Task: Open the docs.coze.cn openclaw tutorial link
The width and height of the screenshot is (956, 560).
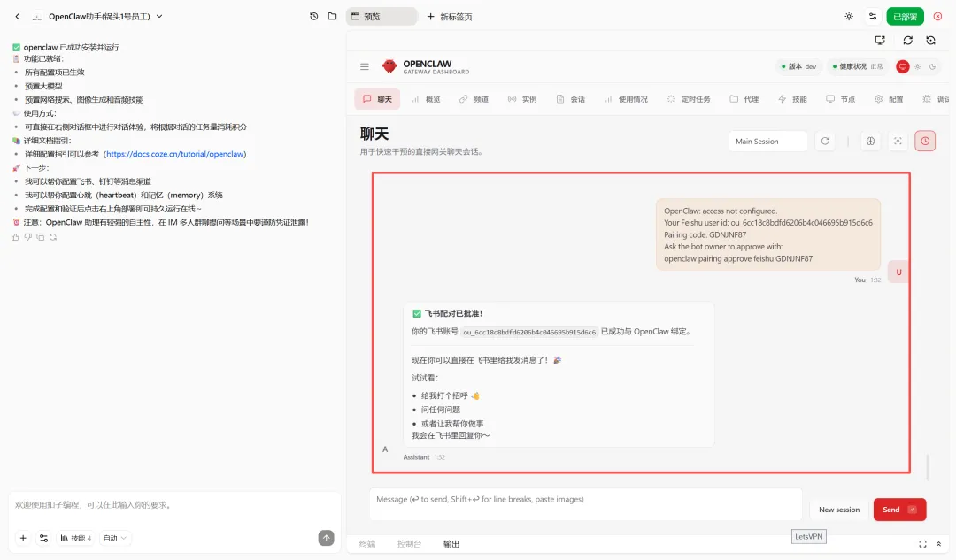Action: 175,154
